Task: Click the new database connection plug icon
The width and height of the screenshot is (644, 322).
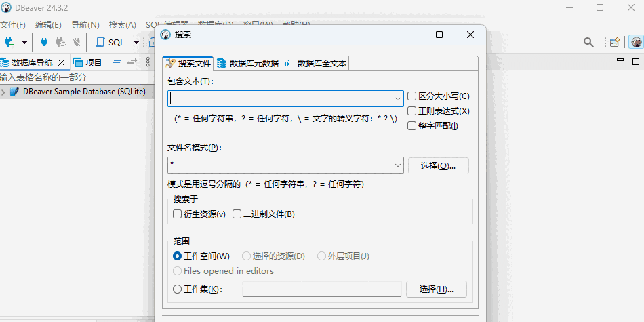Action: tap(9, 42)
